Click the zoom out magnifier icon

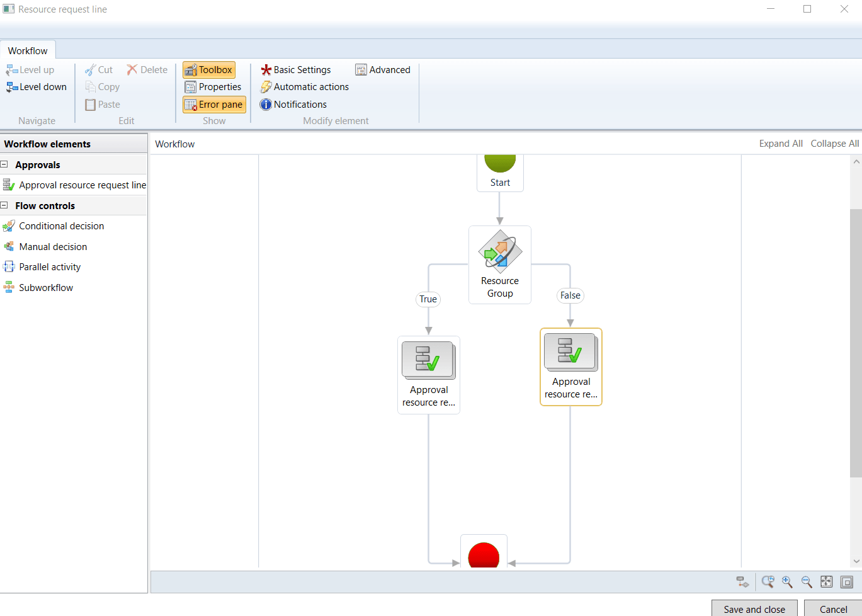click(x=807, y=582)
